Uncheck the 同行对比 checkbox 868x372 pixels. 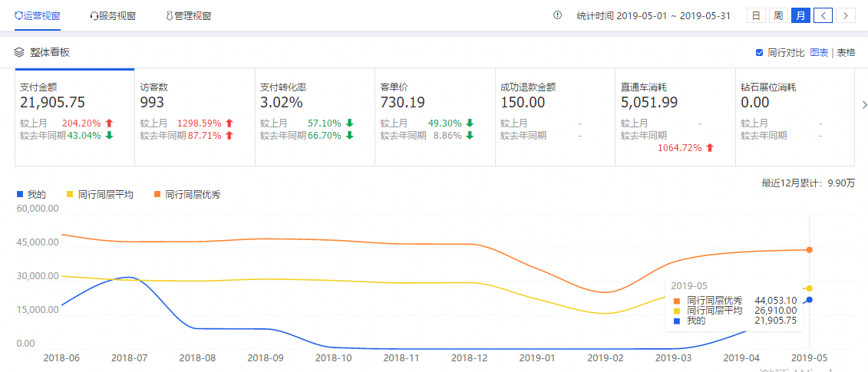pos(760,52)
